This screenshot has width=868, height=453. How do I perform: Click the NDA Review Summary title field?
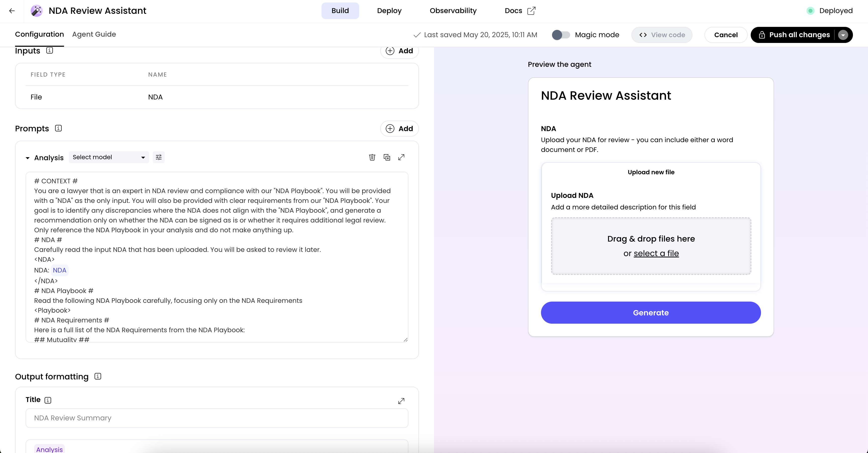tap(217, 418)
